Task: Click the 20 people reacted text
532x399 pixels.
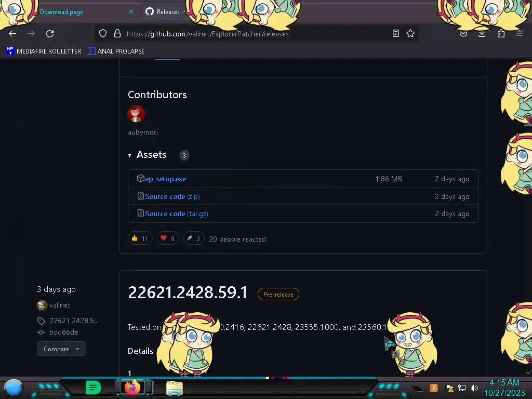Action: tap(237, 239)
